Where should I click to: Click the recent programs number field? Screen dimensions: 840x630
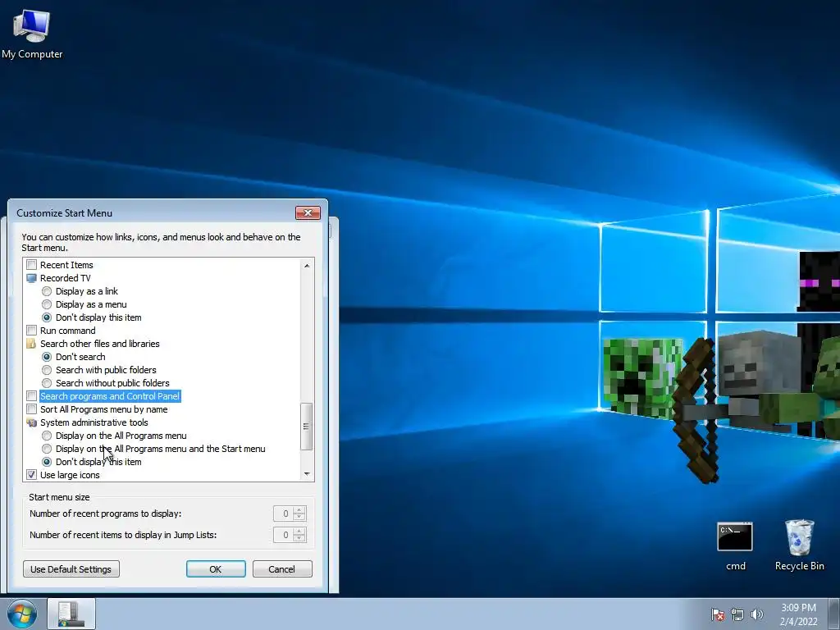pos(283,514)
